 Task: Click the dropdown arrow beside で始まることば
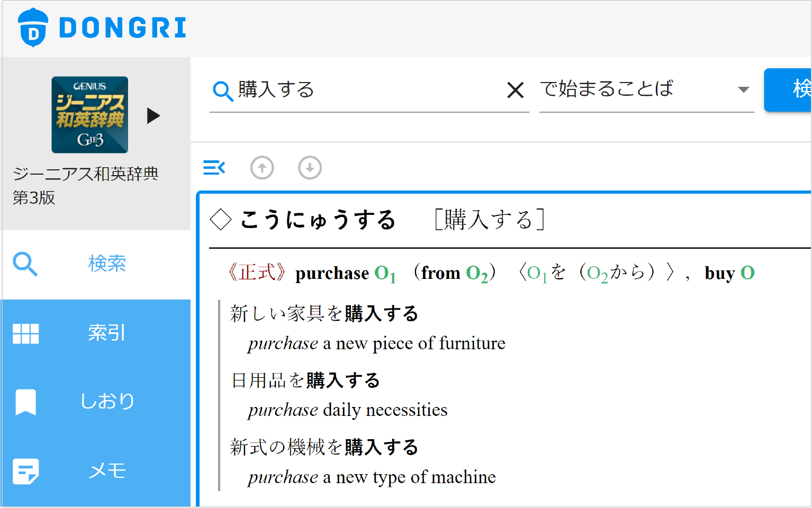point(743,89)
